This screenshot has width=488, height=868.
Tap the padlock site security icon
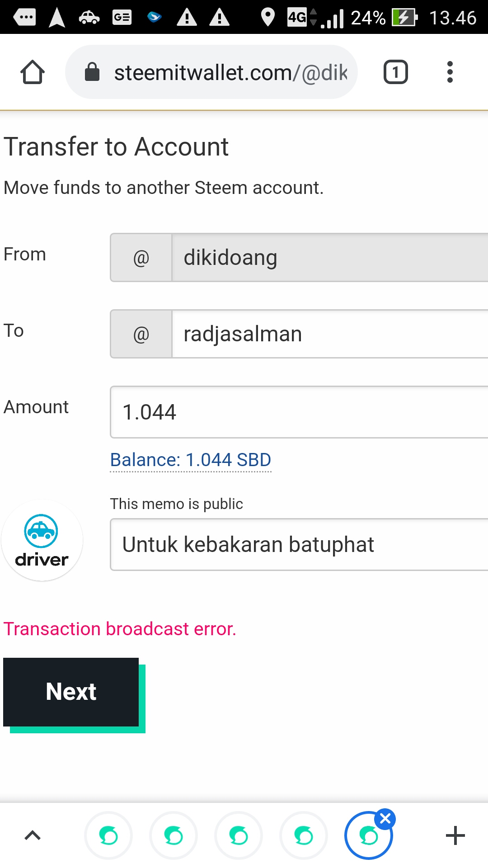coord(92,72)
